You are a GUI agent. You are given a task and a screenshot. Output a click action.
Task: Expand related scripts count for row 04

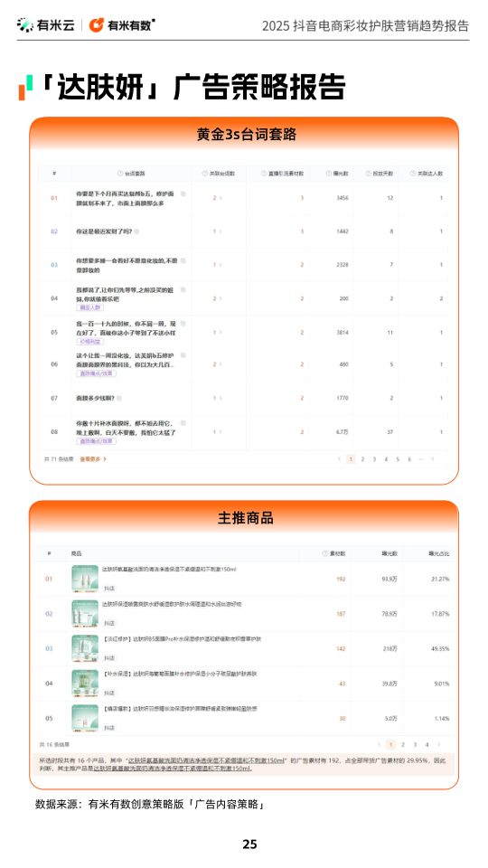point(218,298)
